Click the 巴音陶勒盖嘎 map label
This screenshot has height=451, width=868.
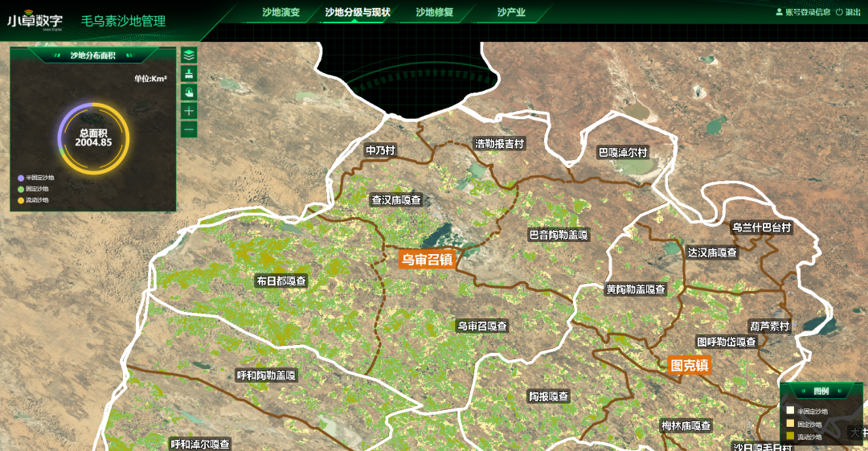coord(559,235)
